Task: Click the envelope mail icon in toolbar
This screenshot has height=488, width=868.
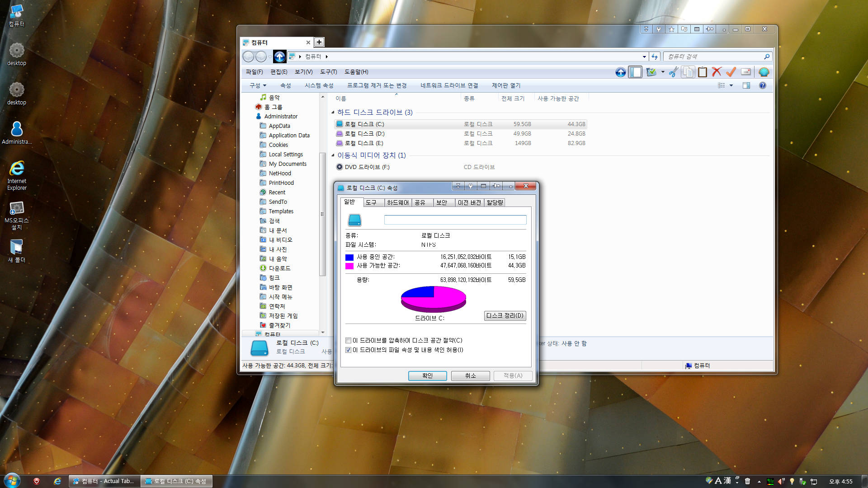Action: pyautogui.click(x=746, y=72)
